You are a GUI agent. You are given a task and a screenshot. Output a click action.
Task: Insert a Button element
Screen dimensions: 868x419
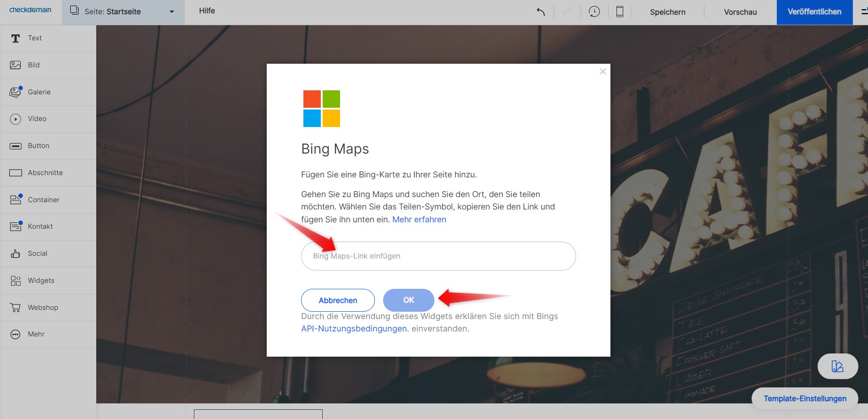38,145
